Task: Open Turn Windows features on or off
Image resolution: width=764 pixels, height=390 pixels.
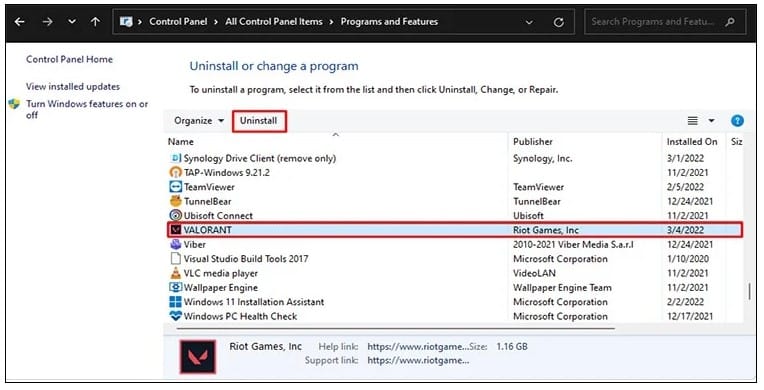Action: (x=87, y=109)
